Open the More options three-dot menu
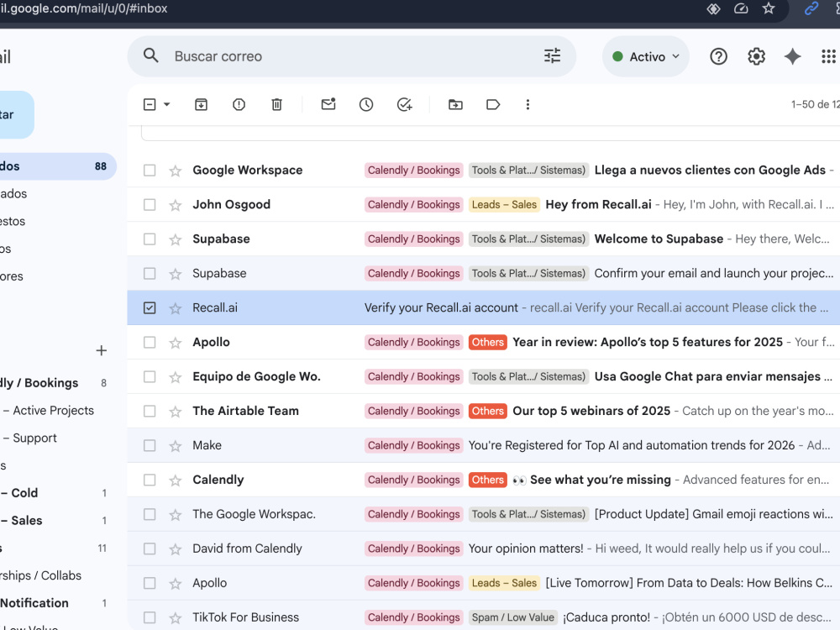The width and height of the screenshot is (840, 630). click(x=528, y=104)
